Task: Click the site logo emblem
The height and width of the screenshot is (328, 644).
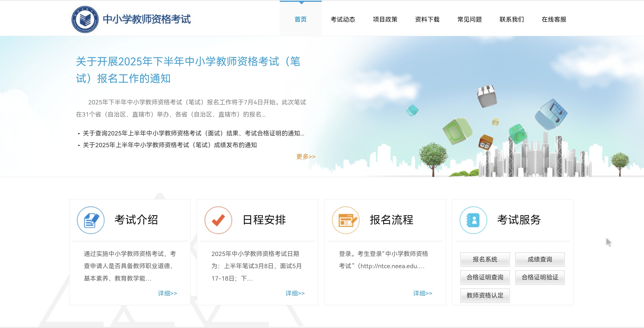Action: (x=85, y=20)
